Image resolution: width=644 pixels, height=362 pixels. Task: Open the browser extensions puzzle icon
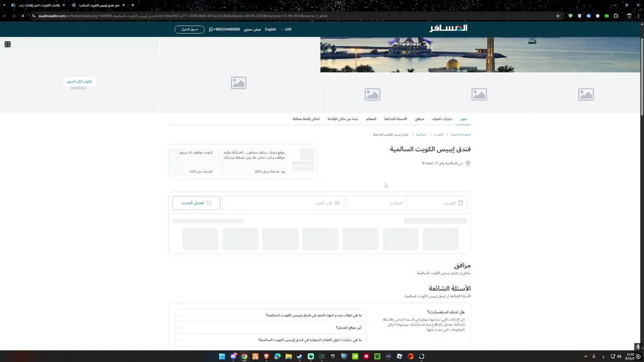click(x=616, y=16)
